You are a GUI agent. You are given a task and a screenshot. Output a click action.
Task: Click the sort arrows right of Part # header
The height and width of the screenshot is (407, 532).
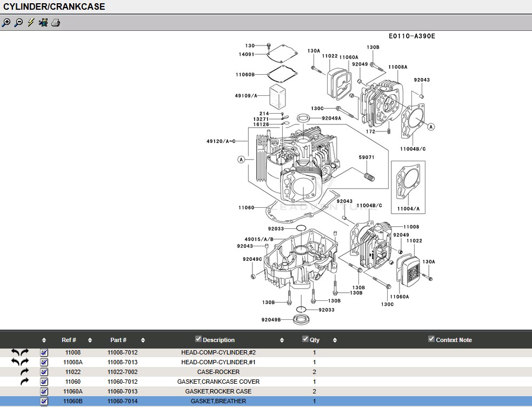[x=143, y=340]
